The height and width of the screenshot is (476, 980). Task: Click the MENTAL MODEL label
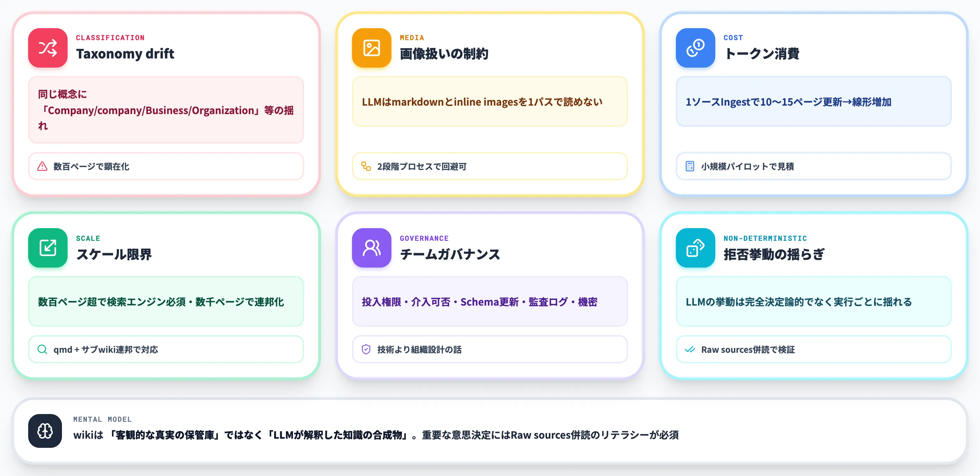(x=102, y=419)
